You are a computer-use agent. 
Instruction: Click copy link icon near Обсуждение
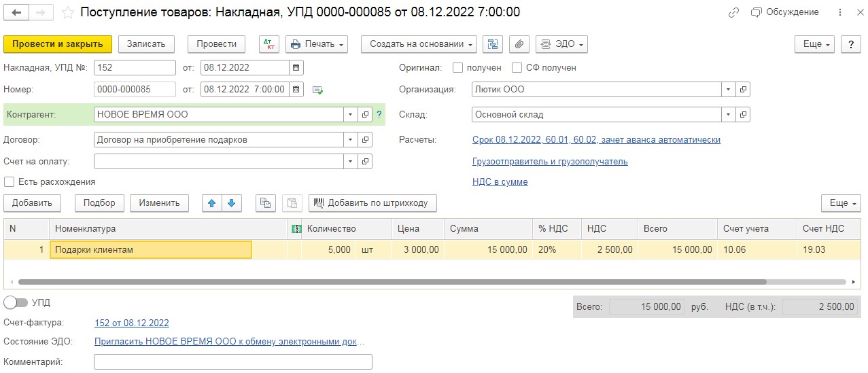[x=733, y=12]
